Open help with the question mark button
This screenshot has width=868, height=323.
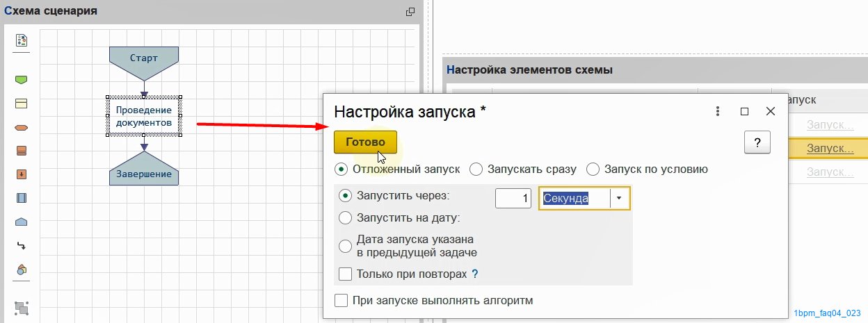point(757,142)
